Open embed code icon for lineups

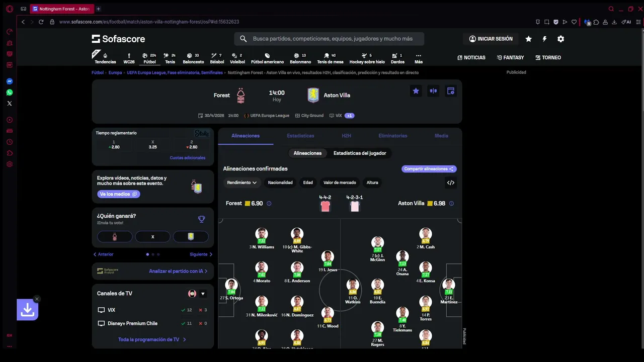point(451,183)
